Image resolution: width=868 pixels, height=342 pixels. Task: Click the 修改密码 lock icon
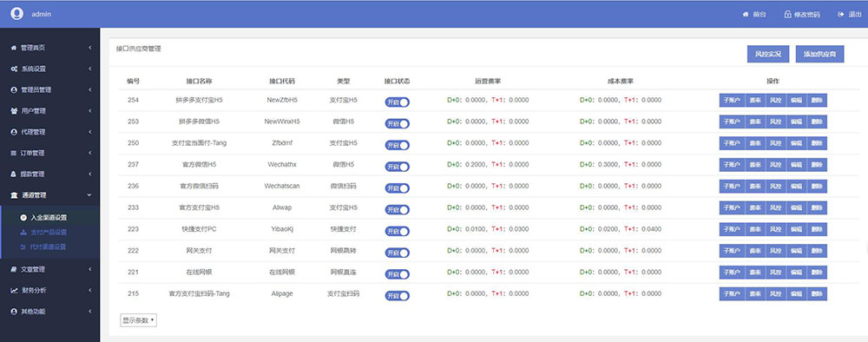(x=787, y=15)
